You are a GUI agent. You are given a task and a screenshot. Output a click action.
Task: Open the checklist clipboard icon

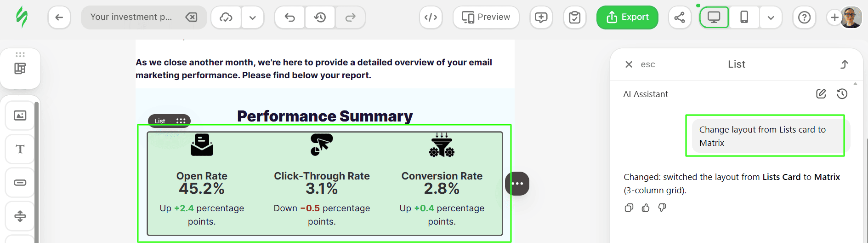pyautogui.click(x=575, y=17)
